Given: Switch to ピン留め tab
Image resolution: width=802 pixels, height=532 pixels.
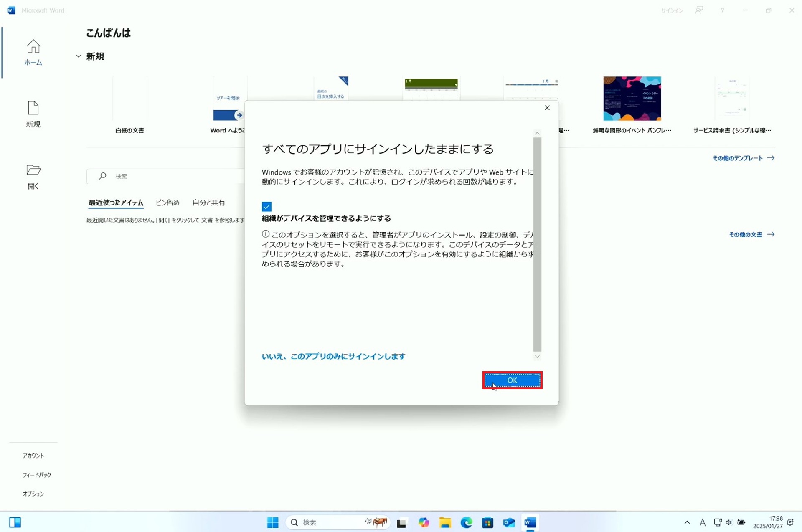Looking at the screenshot, I should tap(168, 203).
